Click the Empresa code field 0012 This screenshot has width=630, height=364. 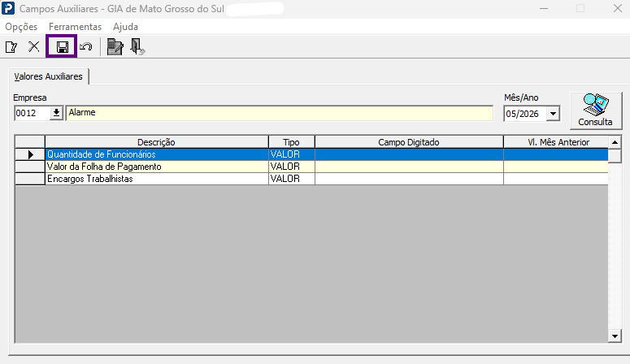click(33, 113)
